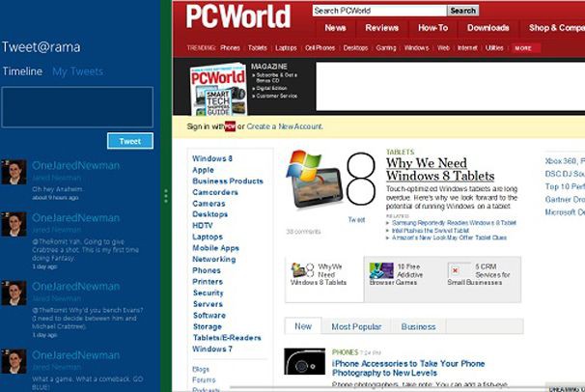Click OneJaredNewman name above 'Oh hey Anaheim'

(75, 166)
